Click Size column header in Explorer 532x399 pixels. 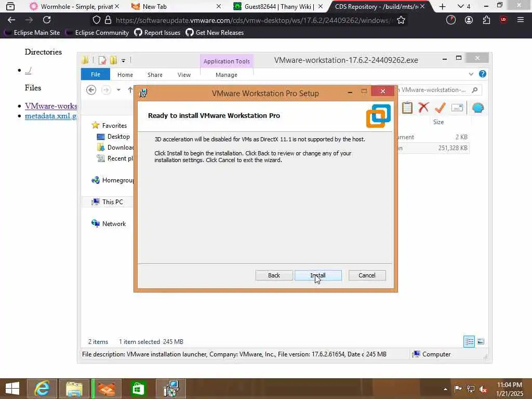tap(438, 122)
